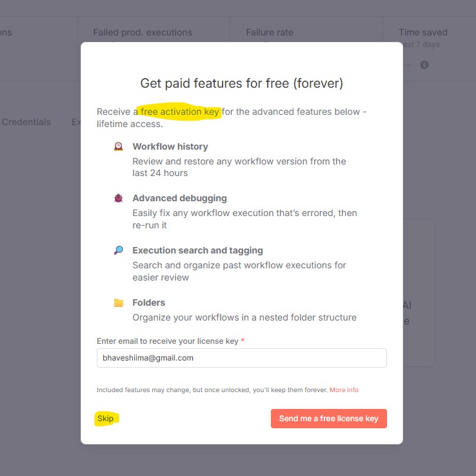This screenshot has height=476, width=476.
Task: Click the Enter email field label
Action: point(168,341)
